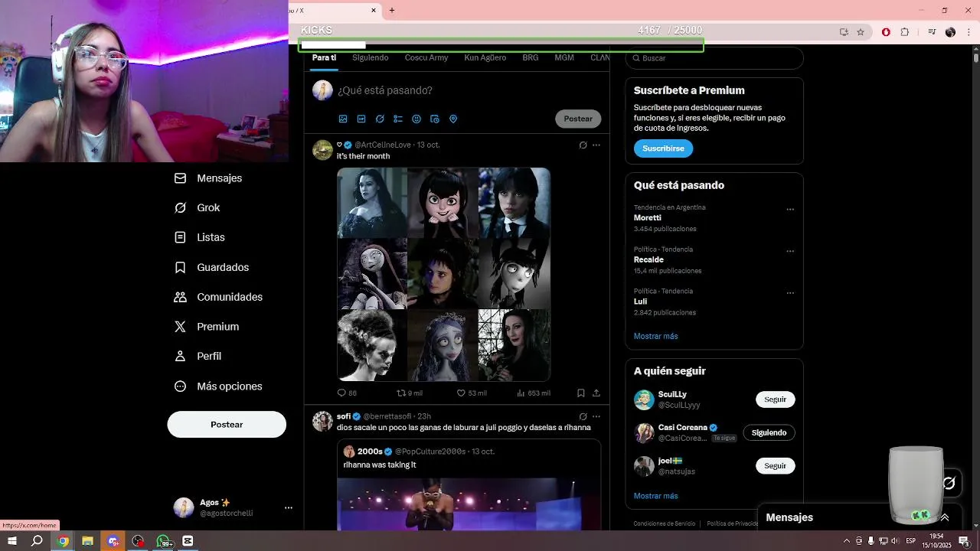The image size is (980, 551).
Task: Click the Grok enhance icon in composer
Action: coord(380,119)
